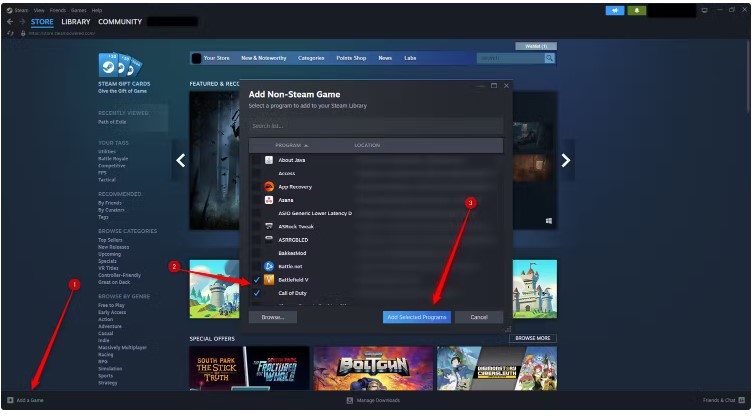Click the Steam logo in the menu bar
This screenshot has height=416, width=755.
pos(10,10)
